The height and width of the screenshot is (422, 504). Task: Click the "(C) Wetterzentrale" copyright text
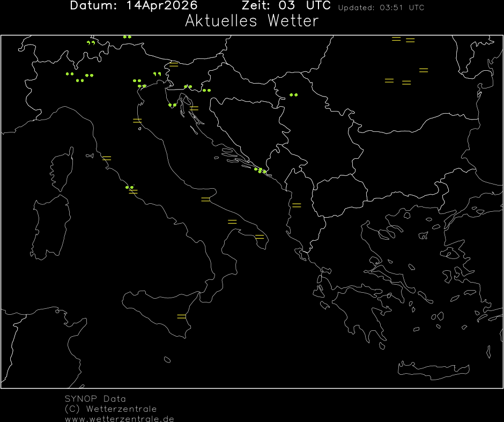click(x=110, y=409)
